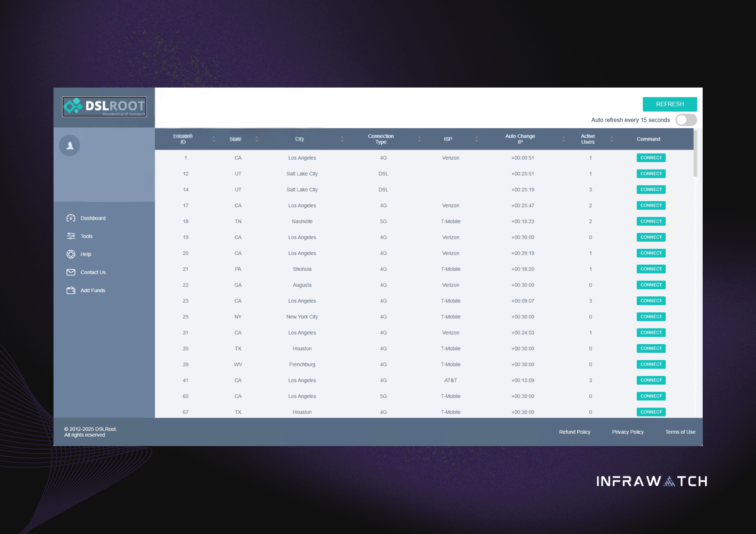756x534 pixels.
Task: Open the Add Funds menu item
Action: click(93, 290)
